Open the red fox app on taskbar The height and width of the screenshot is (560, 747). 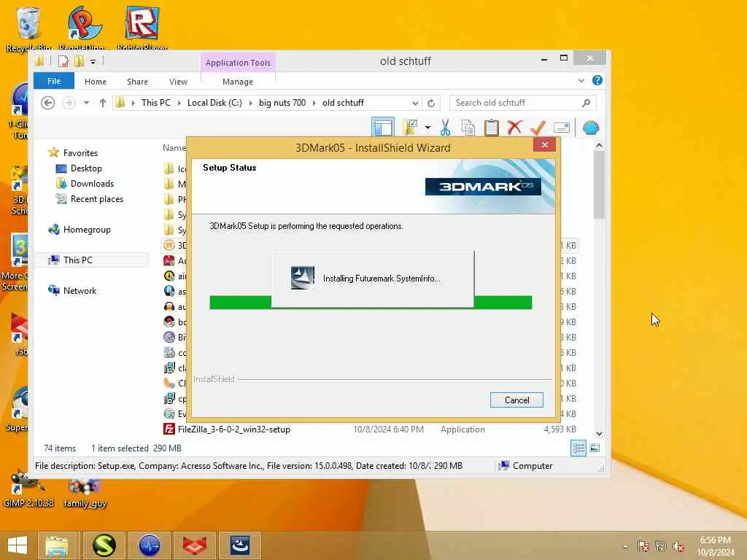click(x=195, y=545)
